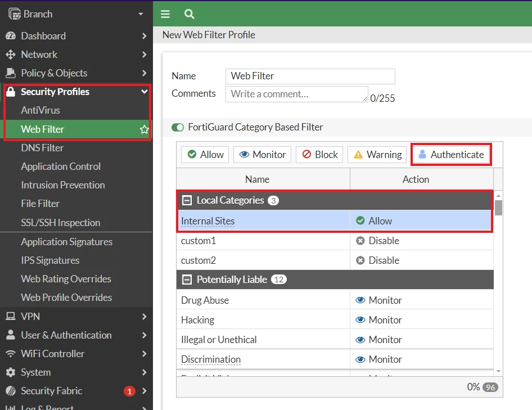This screenshot has height=410, width=532.
Task: Collapse Security Profiles chevron
Action: tap(145, 92)
